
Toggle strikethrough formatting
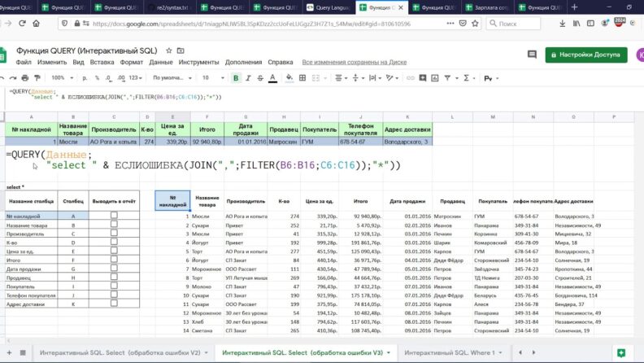point(260,77)
